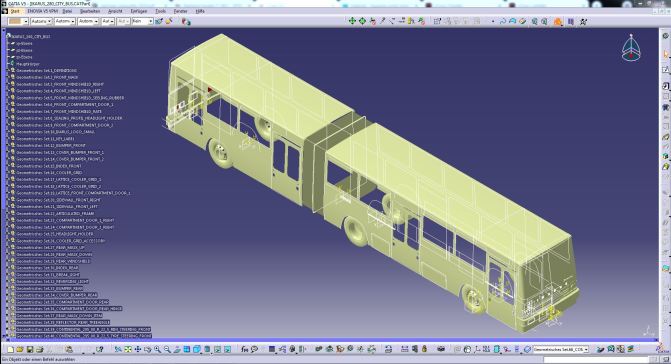This screenshot has width=671, height=364.
Task: Open the Fenster menu
Action: (181, 11)
